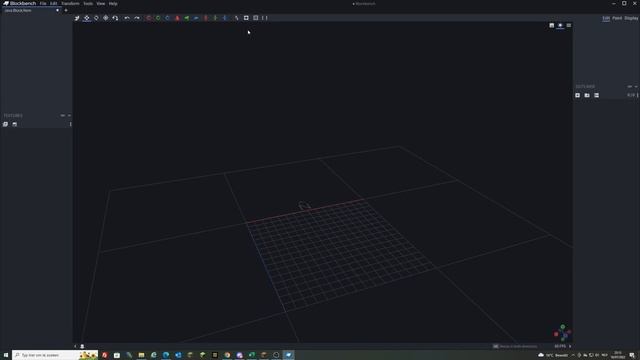Open the viewport hamburger menu
The height and width of the screenshot is (360, 640).
(569, 25)
